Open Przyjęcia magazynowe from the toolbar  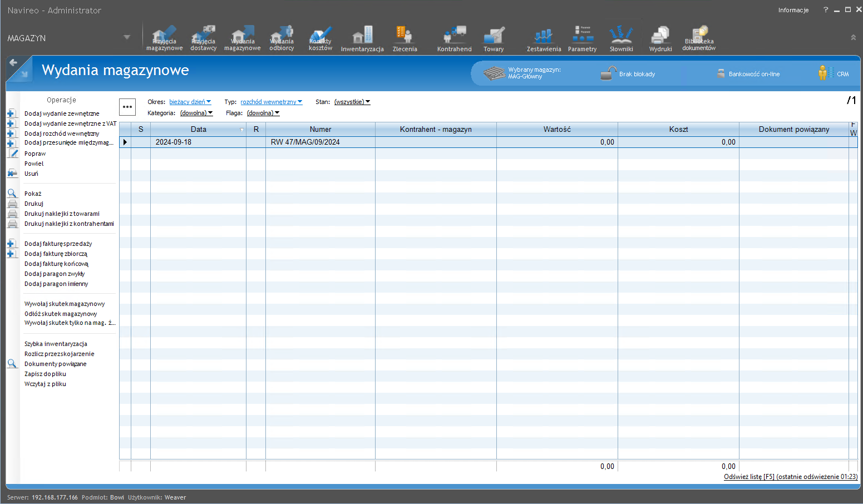click(164, 38)
